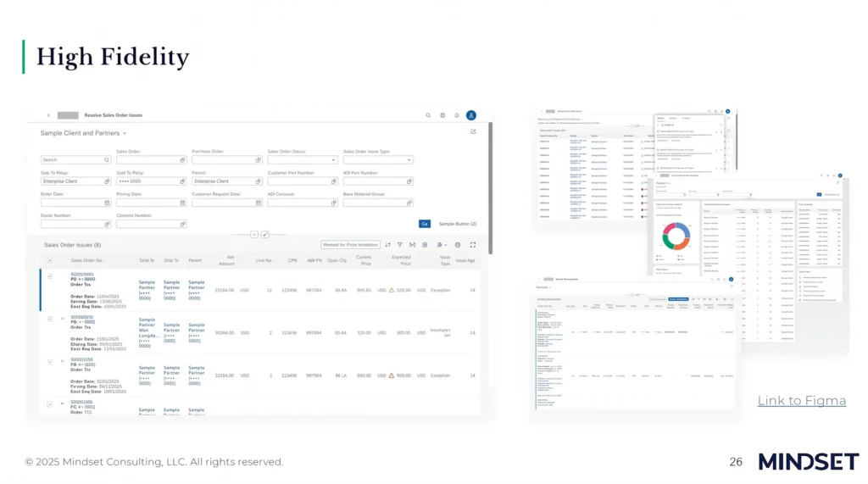The width and height of the screenshot is (868, 484).
Task: Toggle checkbox of the last partially visible row
Action: 50,404
